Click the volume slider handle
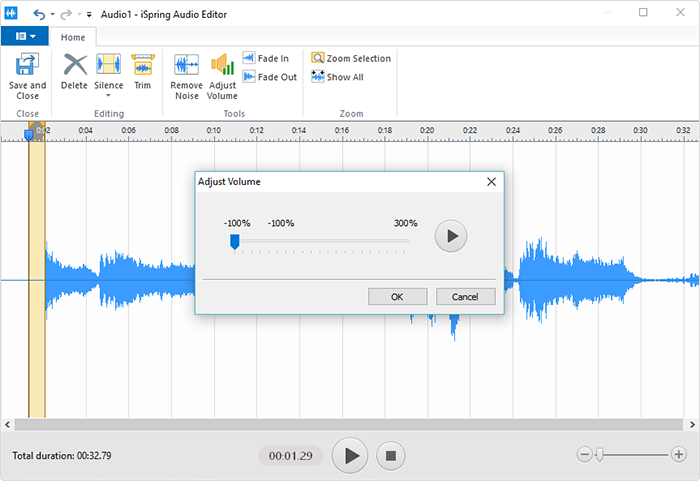700x481 pixels. click(x=234, y=242)
